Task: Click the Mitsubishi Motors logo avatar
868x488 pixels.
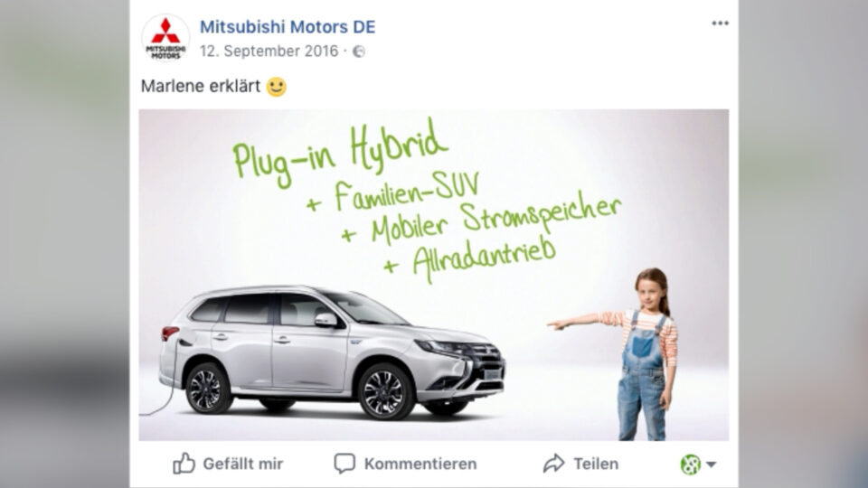Action: pyautogui.click(x=165, y=38)
